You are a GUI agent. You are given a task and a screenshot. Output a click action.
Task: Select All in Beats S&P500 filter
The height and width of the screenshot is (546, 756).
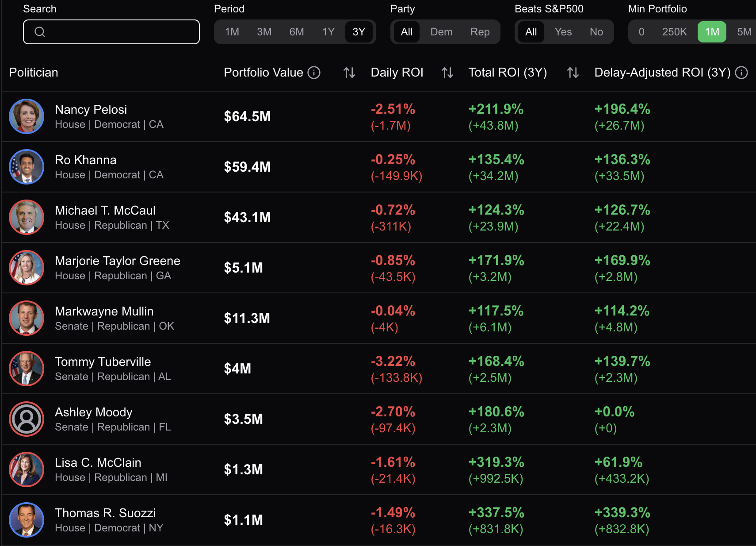point(531,32)
